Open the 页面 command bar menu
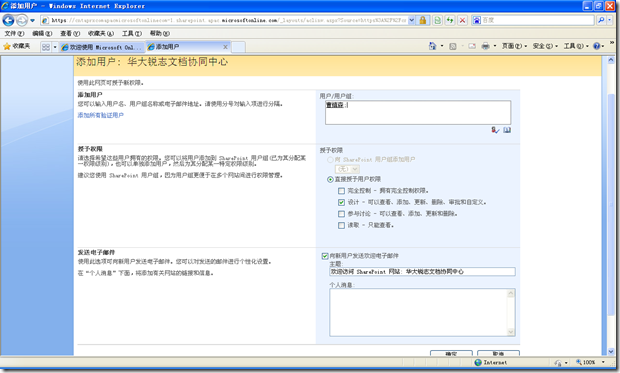This screenshot has height=373, width=620. (514, 46)
